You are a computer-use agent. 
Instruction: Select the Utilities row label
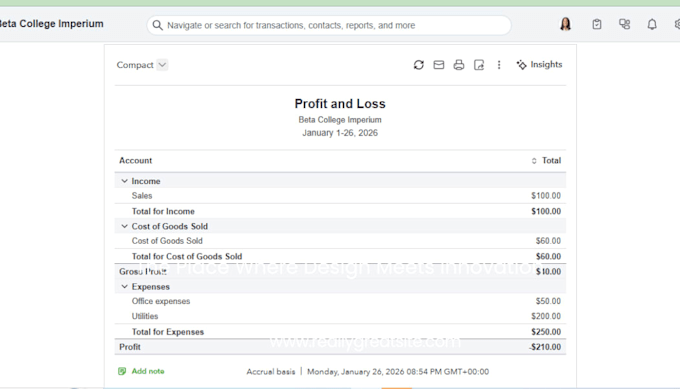(145, 316)
